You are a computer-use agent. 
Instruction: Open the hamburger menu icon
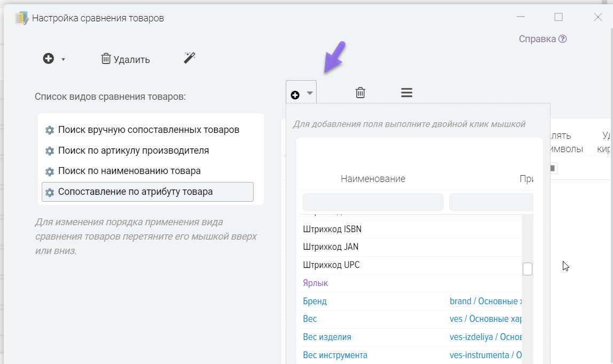click(x=406, y=92)
